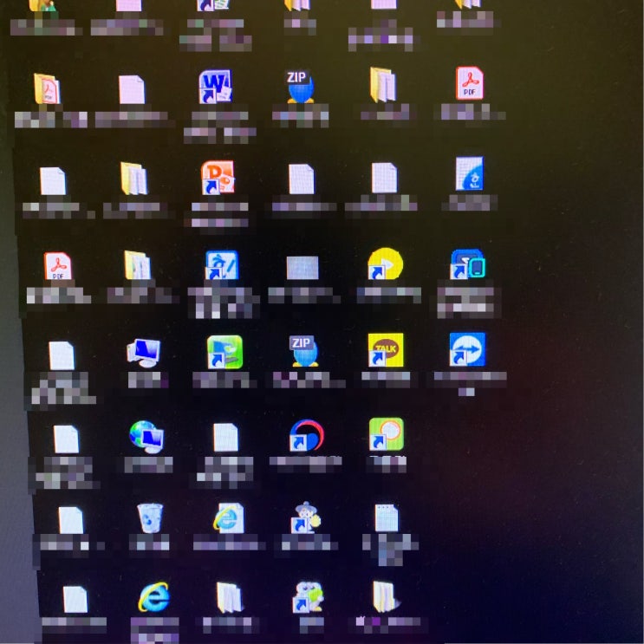Screen dimensions: 644x644
Task: Open the Computer desktop icon
Action: (143, 353)
